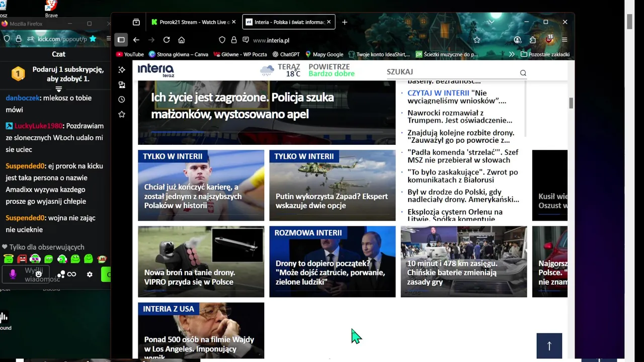The height and width of the screenshot is (362, 644).
Task: Open Ścieżki muzyczne bookmark
Action: point(447,54)
